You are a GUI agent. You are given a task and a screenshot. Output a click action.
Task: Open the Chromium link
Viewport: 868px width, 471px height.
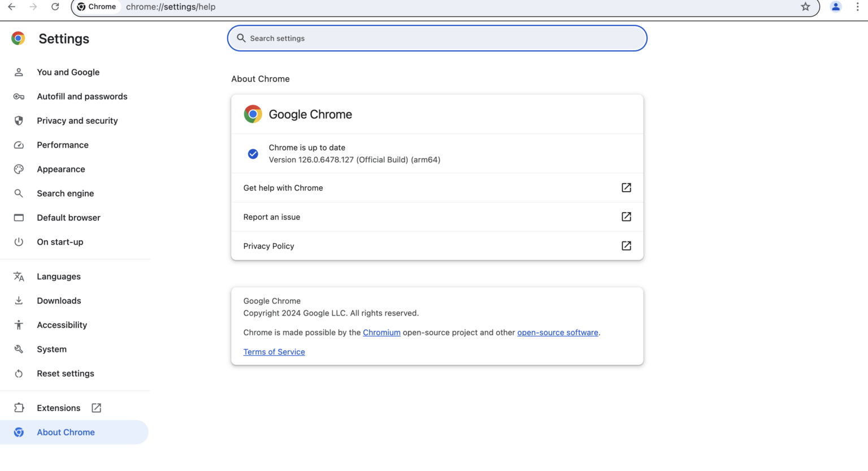381,332
